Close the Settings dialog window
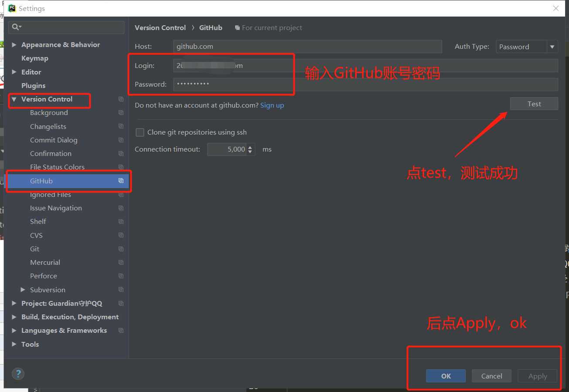The image size is (569, 392). point(556,8)
